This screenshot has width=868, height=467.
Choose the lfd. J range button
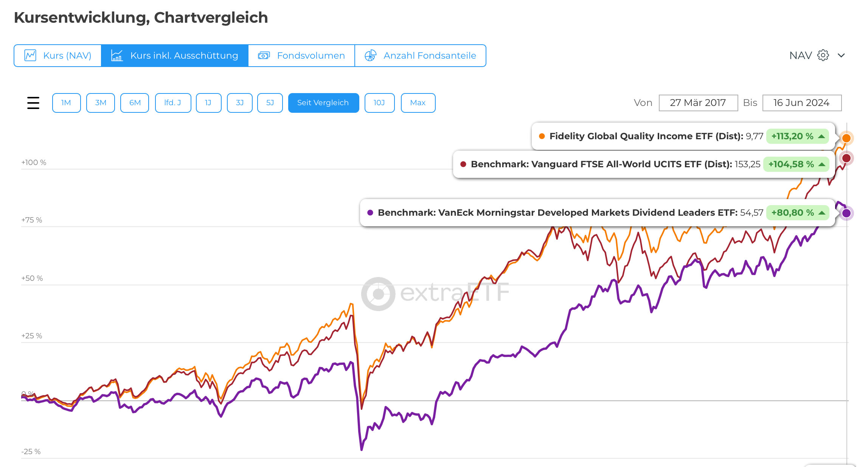[172, 103]
